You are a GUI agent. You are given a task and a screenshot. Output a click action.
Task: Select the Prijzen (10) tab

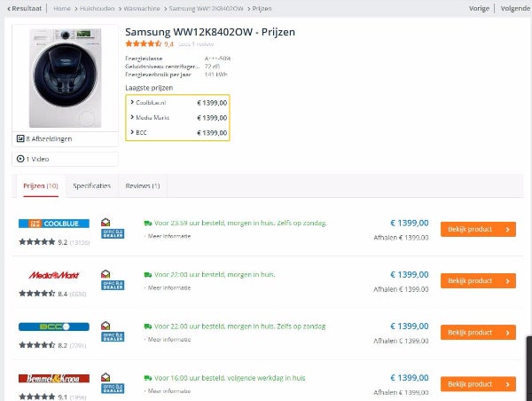[41, 185]
